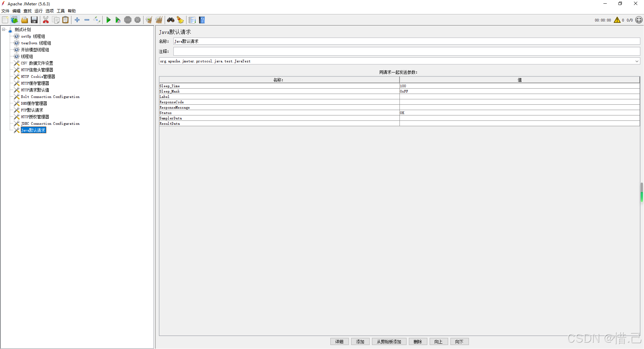Collapse the 测试计划 tree node
644x349 pixels.
4,30
